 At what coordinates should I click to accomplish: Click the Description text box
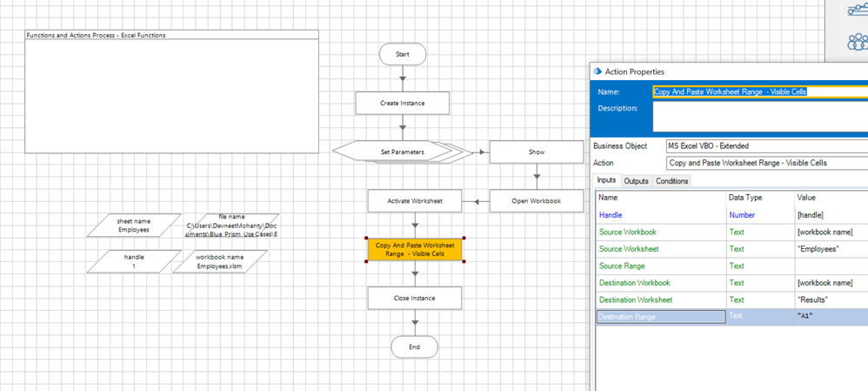(759, 117)
